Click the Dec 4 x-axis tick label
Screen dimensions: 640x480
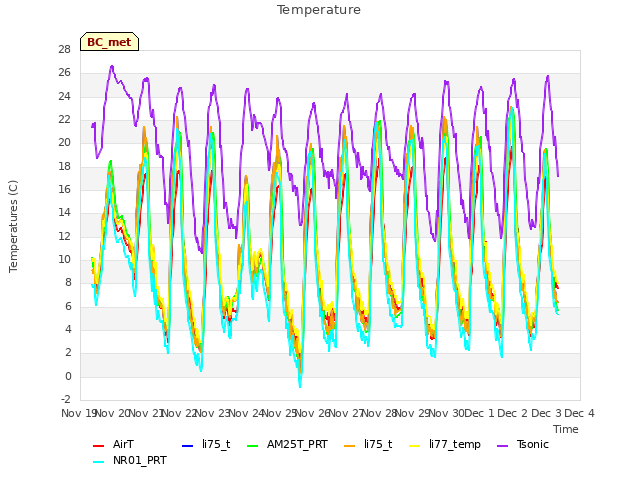pos(579,413)
